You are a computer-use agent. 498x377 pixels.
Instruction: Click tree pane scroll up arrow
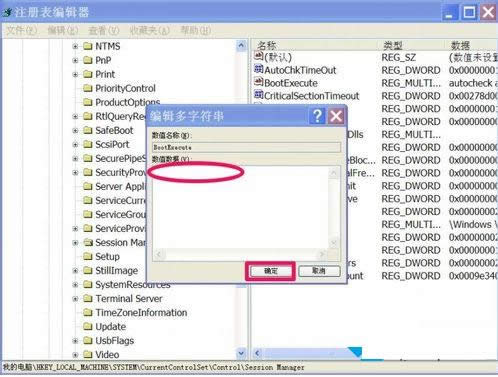(241, 45)
